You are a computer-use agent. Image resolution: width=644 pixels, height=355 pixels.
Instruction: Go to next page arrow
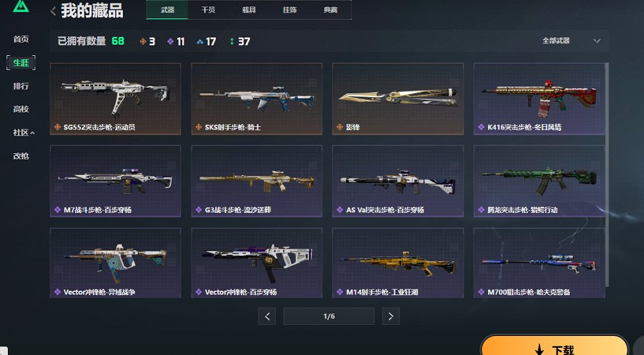pos(391,316)
